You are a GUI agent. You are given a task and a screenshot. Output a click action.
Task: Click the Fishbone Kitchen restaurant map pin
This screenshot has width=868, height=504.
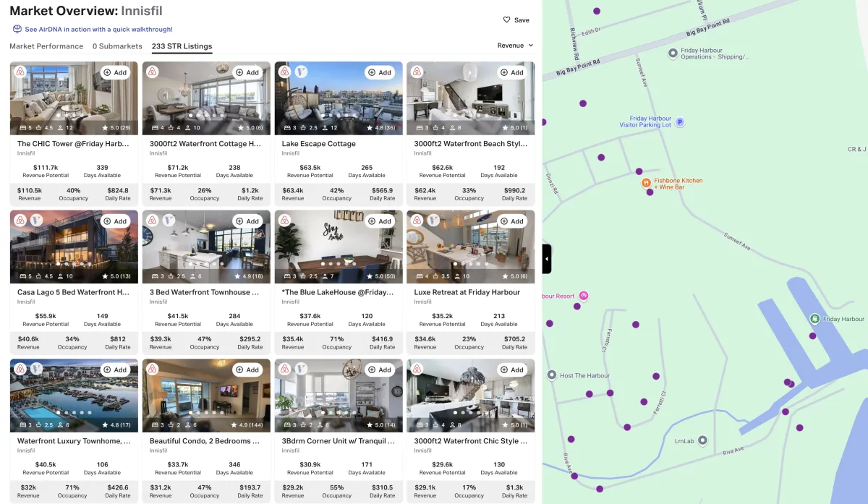coord(647,184)
